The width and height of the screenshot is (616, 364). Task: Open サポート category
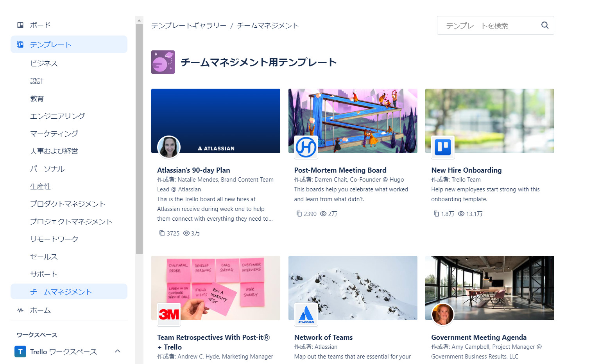(x=44, y=274)
